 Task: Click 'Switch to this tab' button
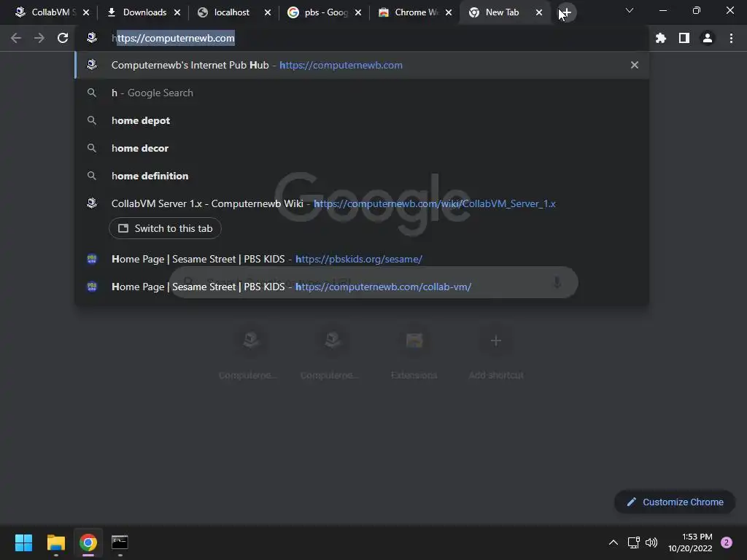(165, 228)
